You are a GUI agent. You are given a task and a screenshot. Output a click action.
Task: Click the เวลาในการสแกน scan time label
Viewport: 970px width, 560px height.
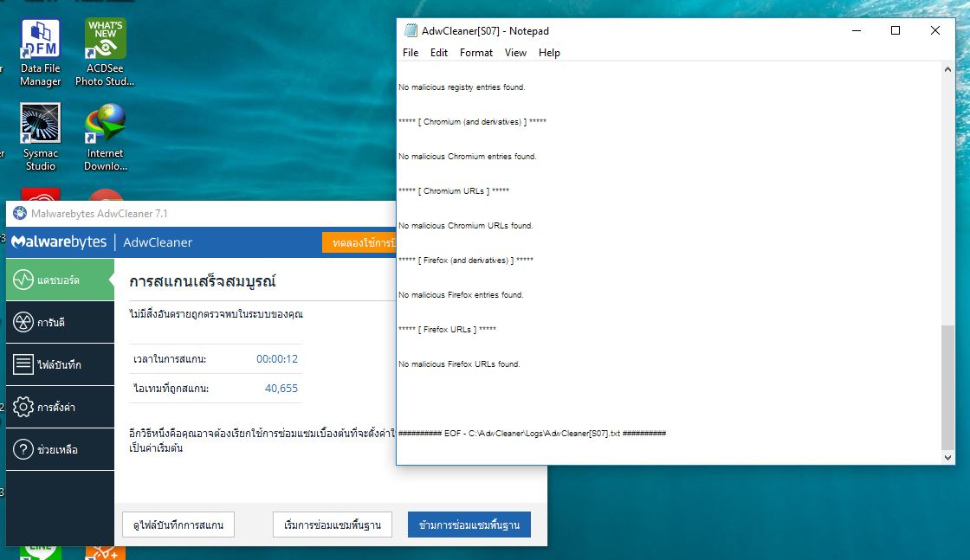click(170, 359)
